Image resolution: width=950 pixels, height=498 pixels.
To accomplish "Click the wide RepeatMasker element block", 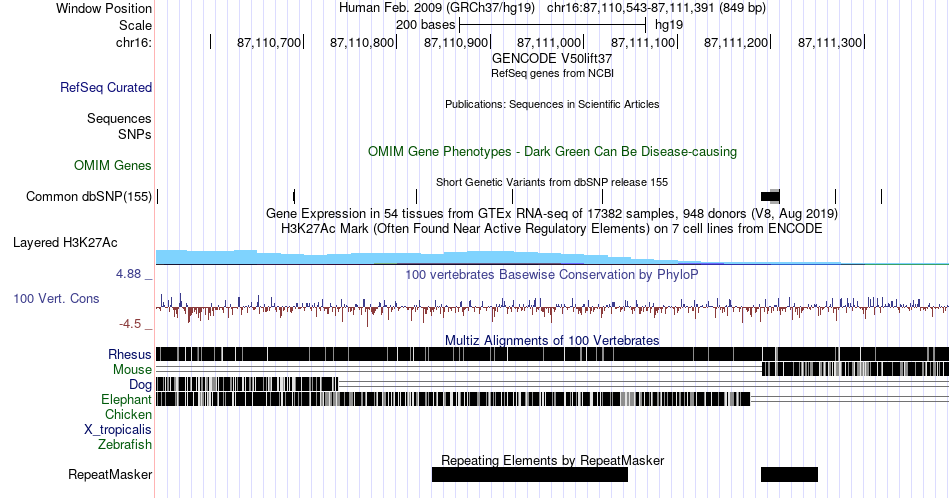I will (x=530, y=474).
